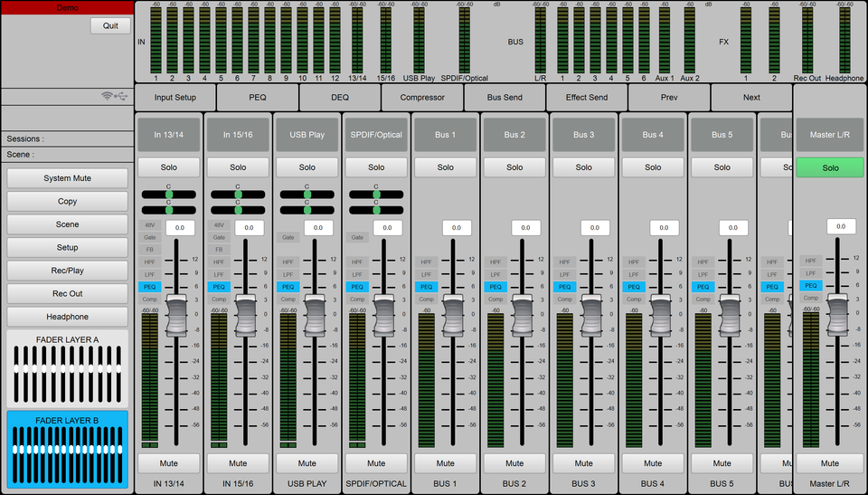The image size is (868, 495).
Task: Open the PEQ tab
Action: [x=258, y=98]
